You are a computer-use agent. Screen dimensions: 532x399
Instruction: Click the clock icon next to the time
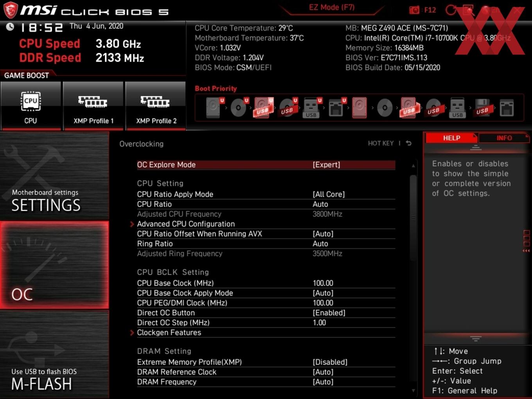[x=10, y=27]
